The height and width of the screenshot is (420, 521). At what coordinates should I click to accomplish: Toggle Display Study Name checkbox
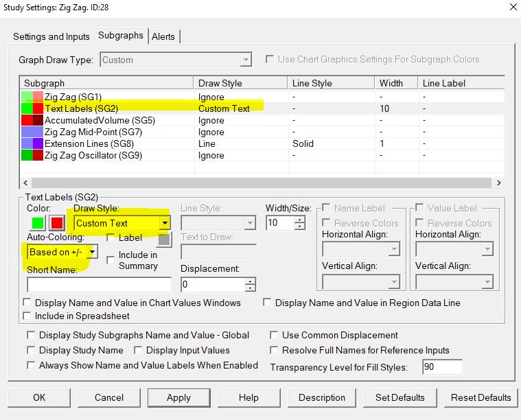[x=31, y=350]
